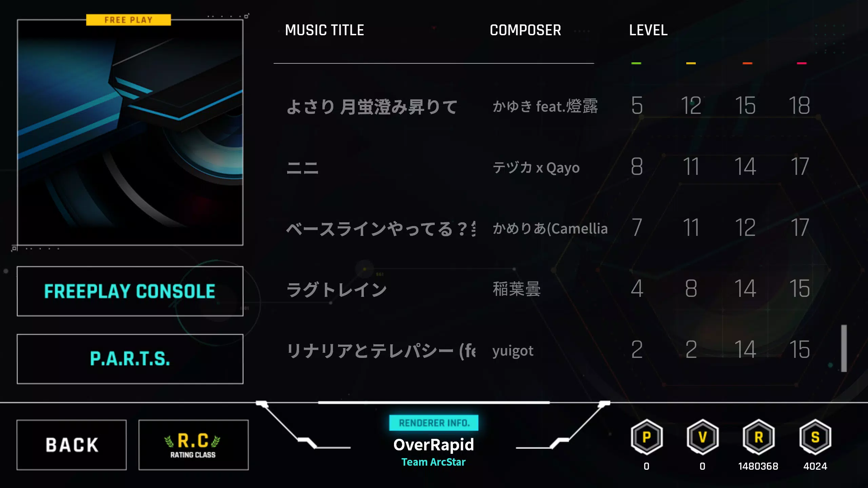Screen dimensions: 868x488
Task: Click the RENDERER INFO button
Action: [433, 423]
